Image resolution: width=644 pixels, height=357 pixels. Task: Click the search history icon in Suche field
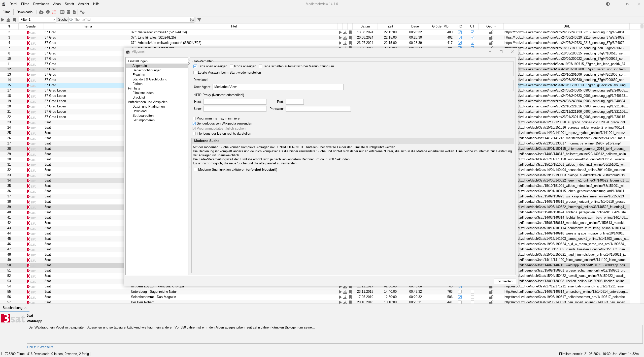click(x=192, y=20)
